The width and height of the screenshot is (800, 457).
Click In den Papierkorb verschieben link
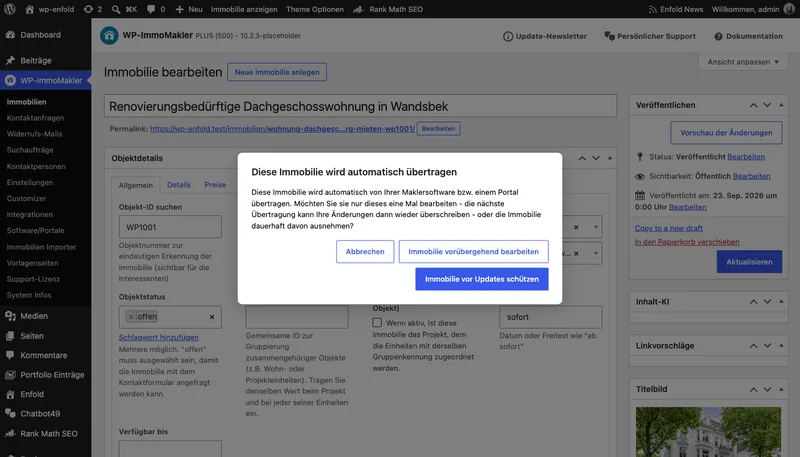[x=687, y=242]
